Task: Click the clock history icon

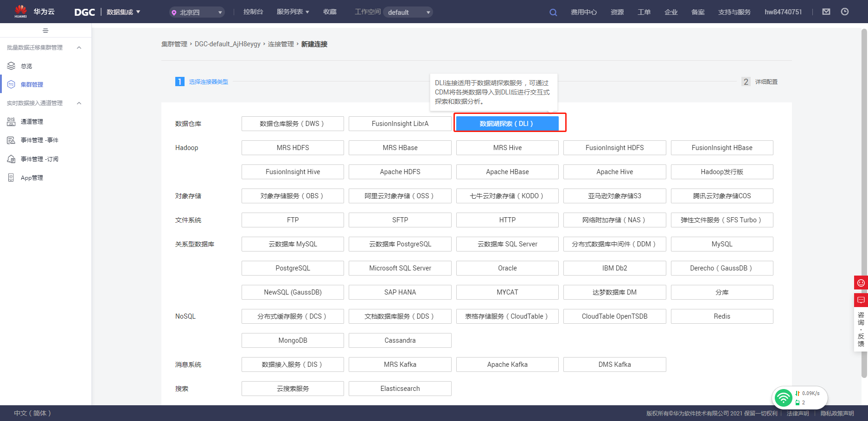Action: point(845,12)
